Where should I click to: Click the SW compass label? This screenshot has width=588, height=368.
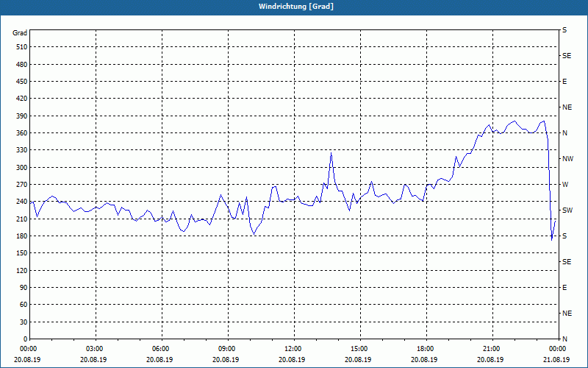click(567, 210)
